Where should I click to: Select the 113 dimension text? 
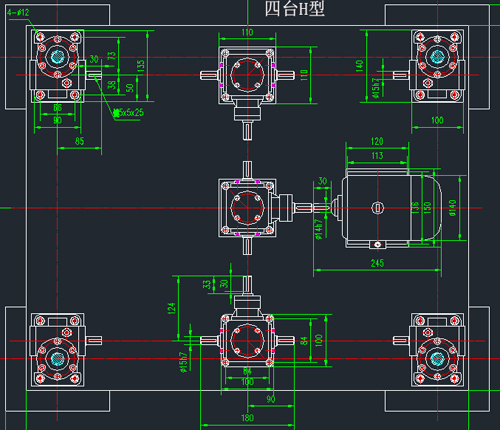(x=377, y=156)
